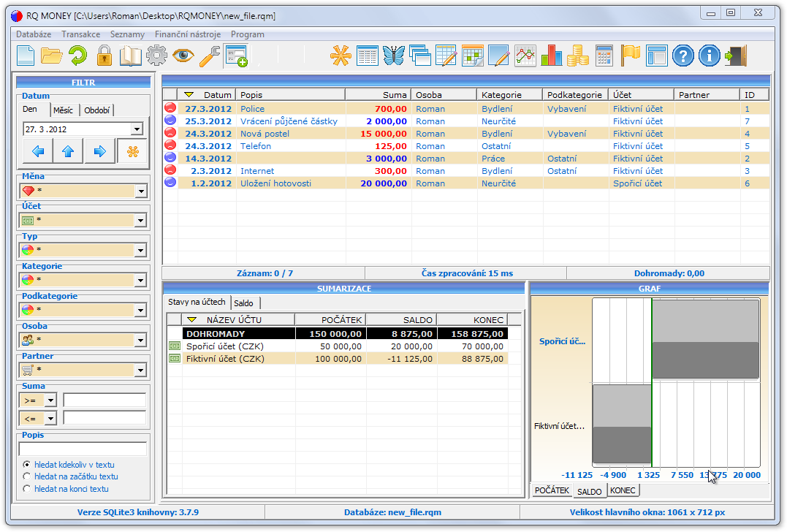Select 'hledat na začátku textu' radio
This screenshot has width=787, height=532.
(27, 476)
